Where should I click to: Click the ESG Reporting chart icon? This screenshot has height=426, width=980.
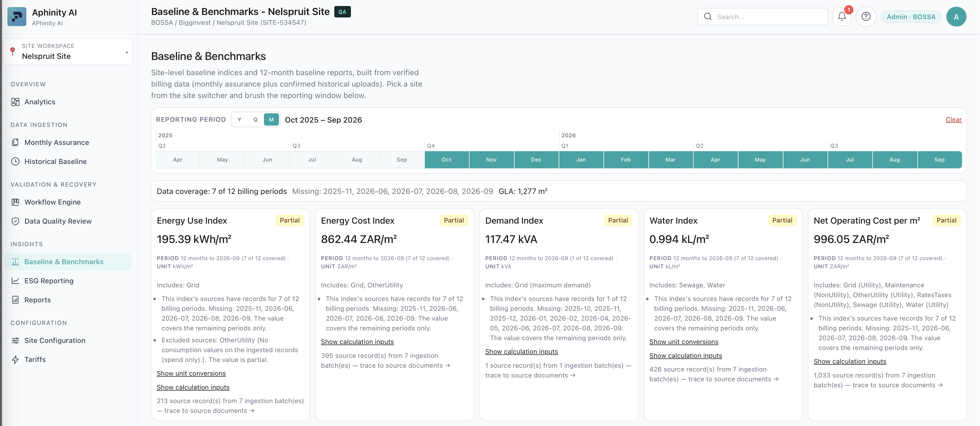click(x=15, y=281)
